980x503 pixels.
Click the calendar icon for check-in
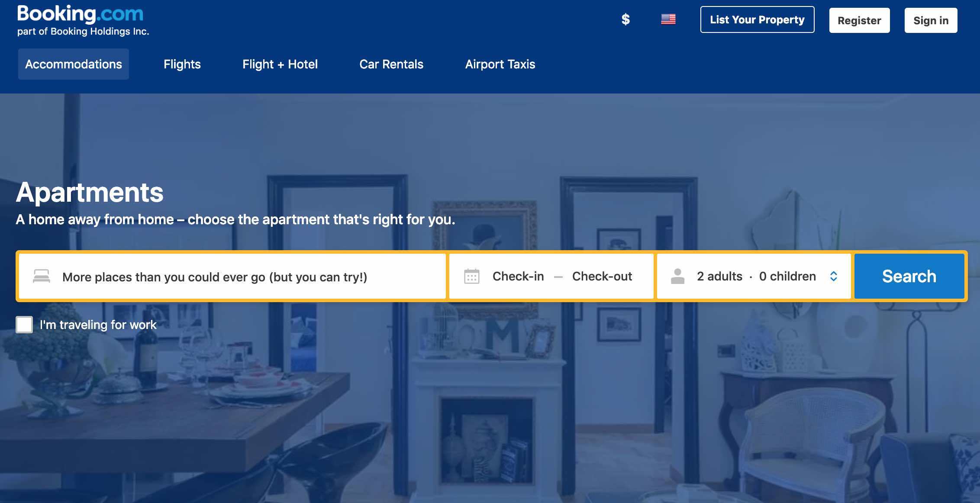click(x=471, y=276)
